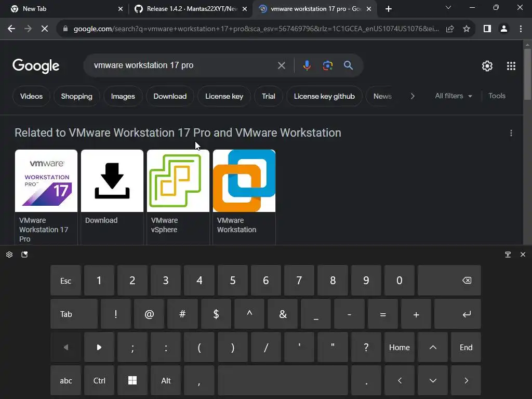Open the Google apps grid
This screenshot has height=399, width=532.
click(511, 66)
